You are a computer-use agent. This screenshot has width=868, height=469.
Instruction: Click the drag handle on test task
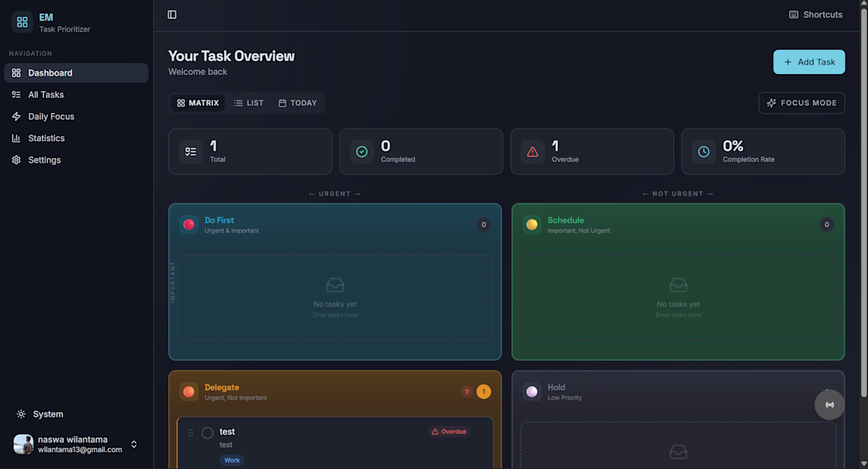click(x=190, y=433)
